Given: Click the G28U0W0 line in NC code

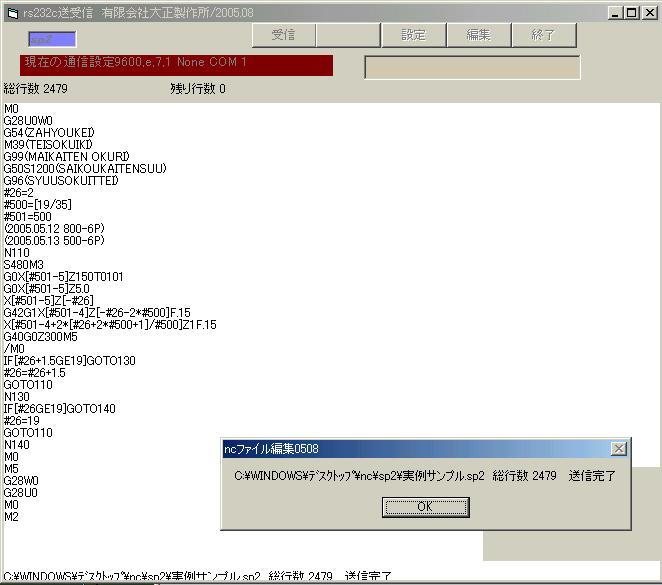Looking at the screenshot, I should [28, 120].
